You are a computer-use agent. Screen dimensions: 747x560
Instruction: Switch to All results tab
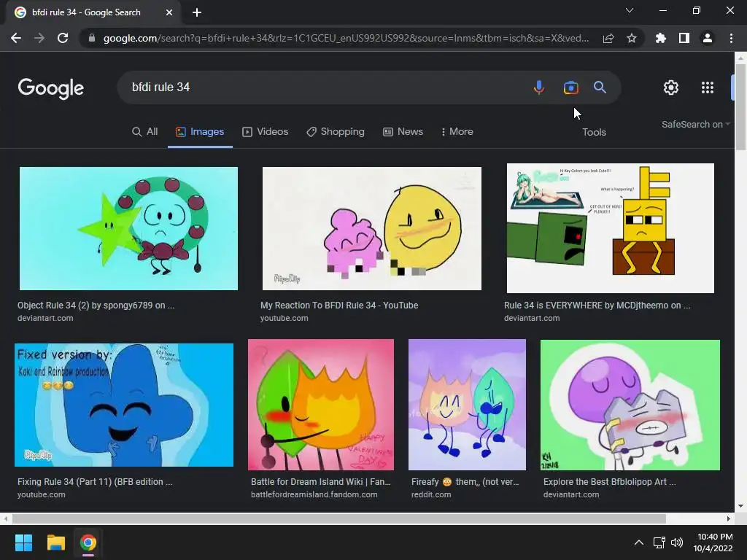point(145,132)
